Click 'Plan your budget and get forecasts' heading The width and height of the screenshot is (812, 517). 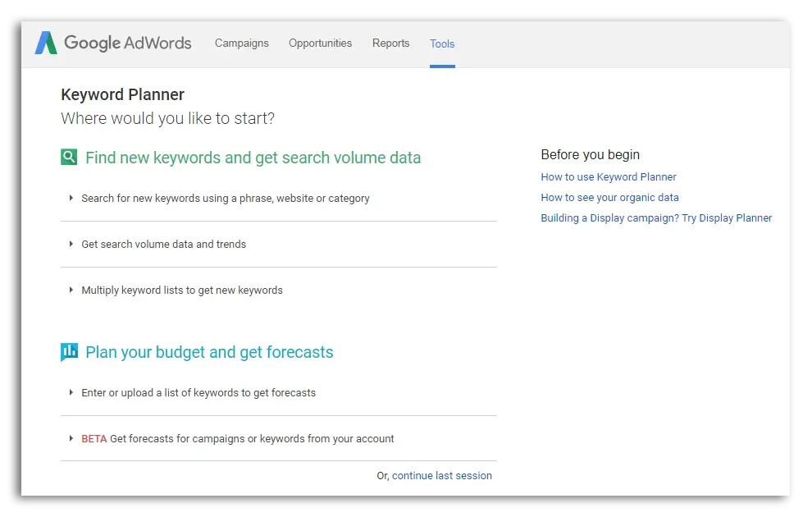click(x=209, y=352)
